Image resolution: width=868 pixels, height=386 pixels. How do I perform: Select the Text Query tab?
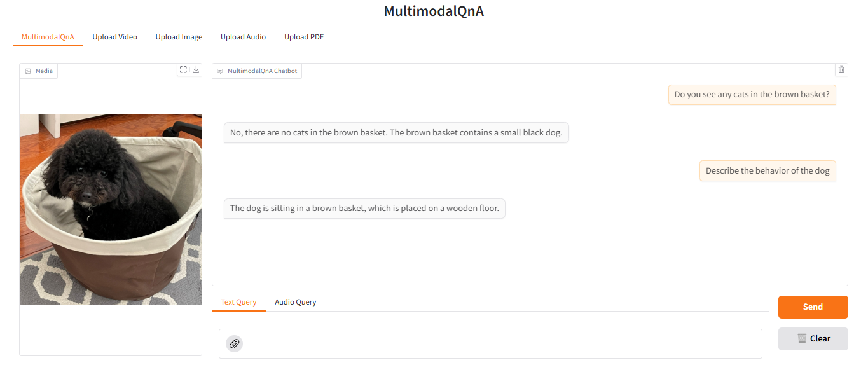238,301
